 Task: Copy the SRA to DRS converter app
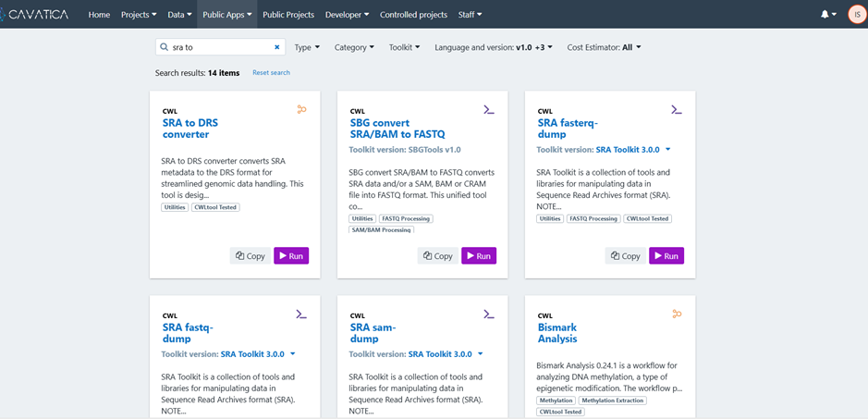(x=251, y=255)
